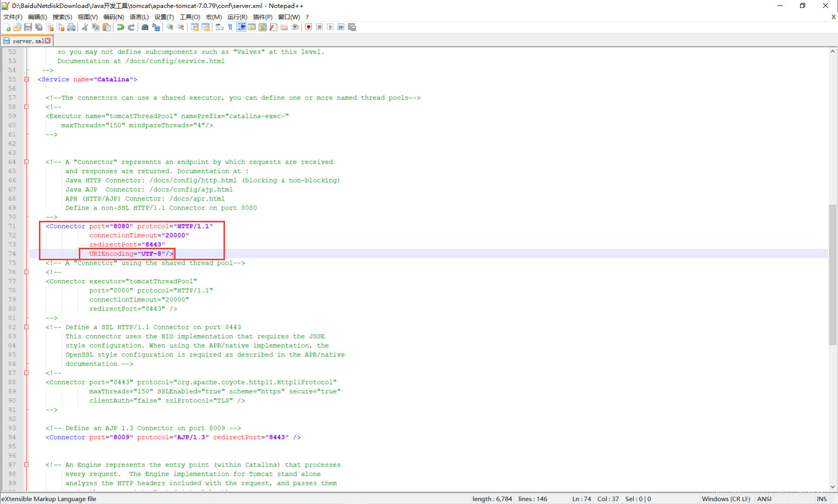Print the current document

71,27
